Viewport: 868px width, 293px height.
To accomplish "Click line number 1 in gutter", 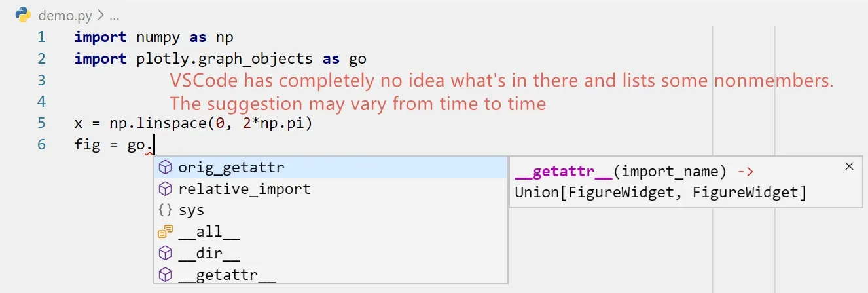I will [41, 37].
